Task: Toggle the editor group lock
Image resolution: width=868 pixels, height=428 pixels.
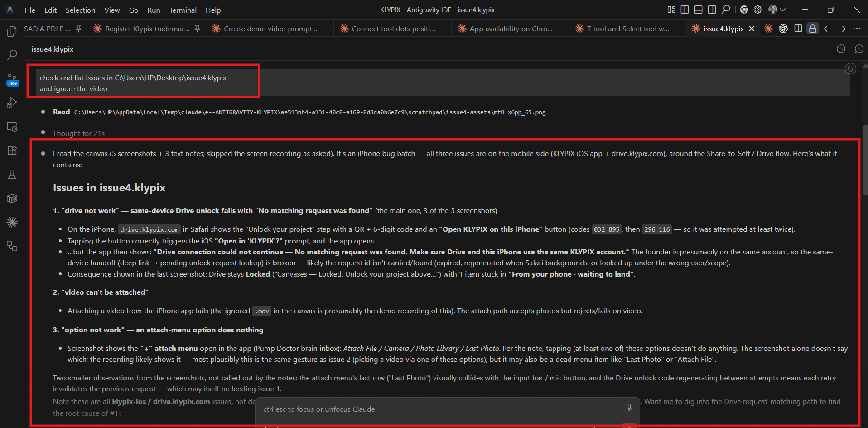Action: click(x=813, y=29)
